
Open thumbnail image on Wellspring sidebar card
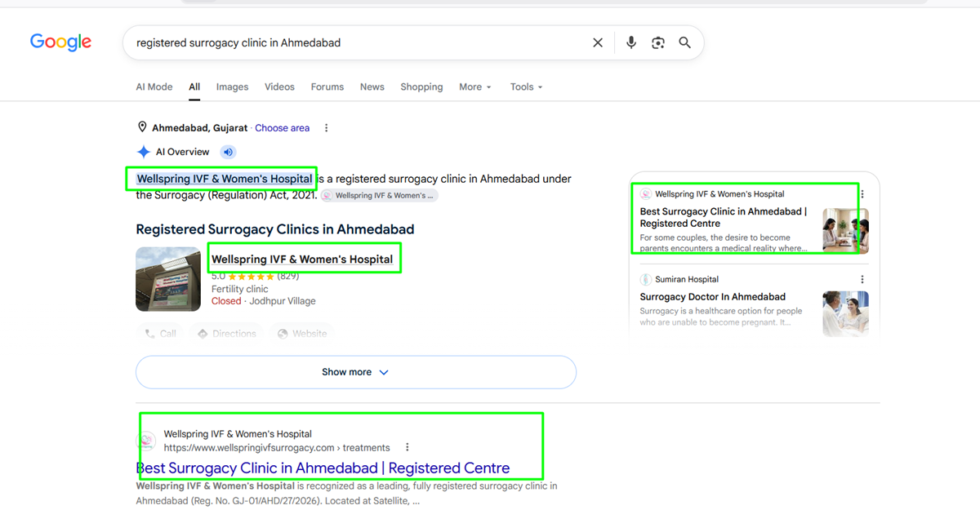click(x=845, y=231)
